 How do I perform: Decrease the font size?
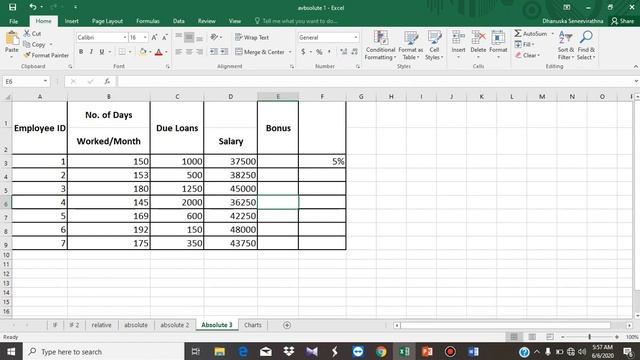click(x=165, y=37)
